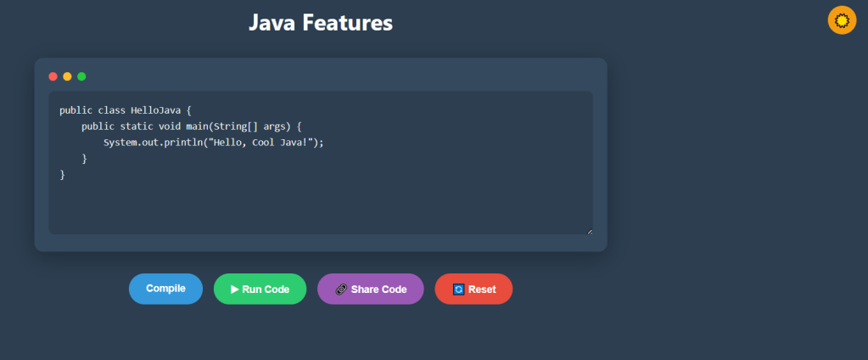Click the blue refresh icon in Reset
Viewport: 868px width, 360px height.
click(x=459, y=290)
